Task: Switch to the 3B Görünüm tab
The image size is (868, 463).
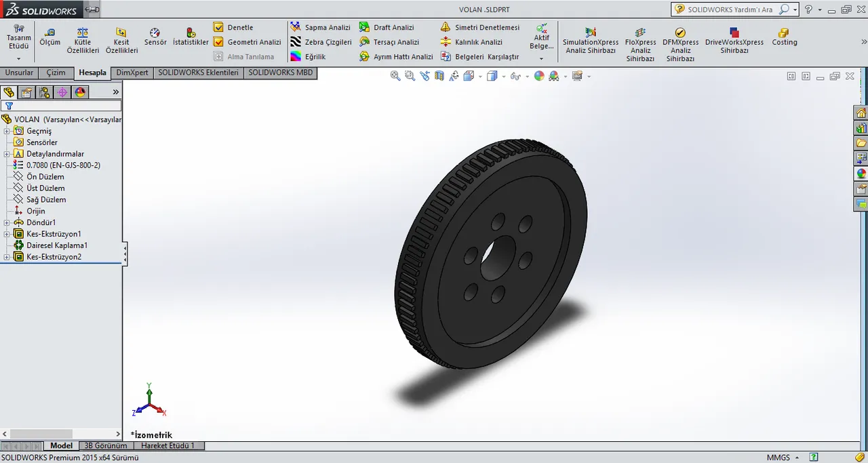Action: [x=106, y=446]
